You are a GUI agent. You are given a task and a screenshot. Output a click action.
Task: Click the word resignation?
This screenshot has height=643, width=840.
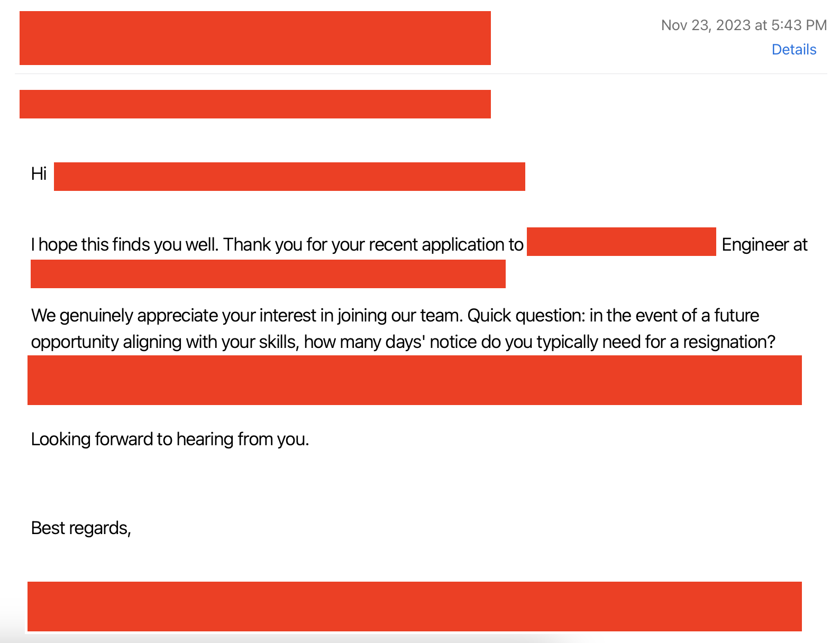[x=729, y=342]
